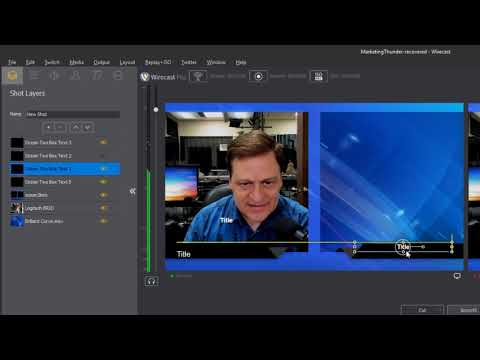The width and height of the screenshot is (480, 360).
Task: Select the highlighted blue layer row
Action: [64, 169]
